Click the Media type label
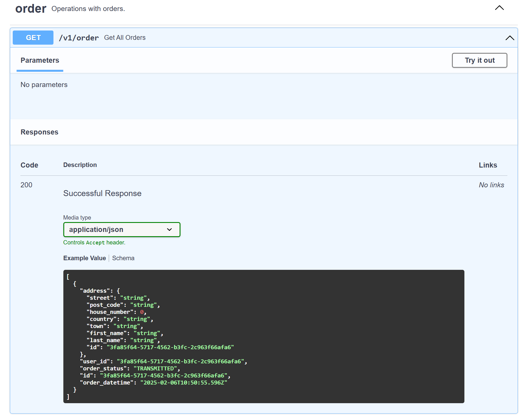Image resolution: width=532 pixels, height=419 pixels. (77, 218)
